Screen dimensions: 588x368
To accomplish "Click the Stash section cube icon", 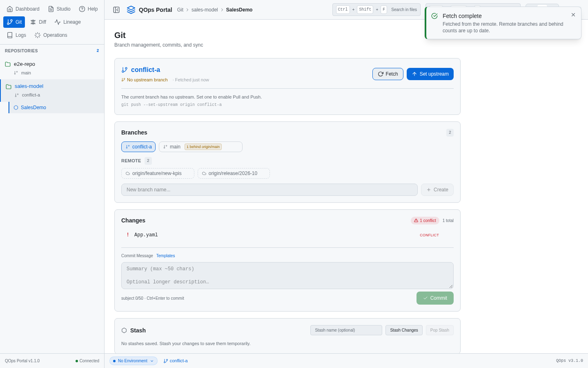I will click(124, 330).
